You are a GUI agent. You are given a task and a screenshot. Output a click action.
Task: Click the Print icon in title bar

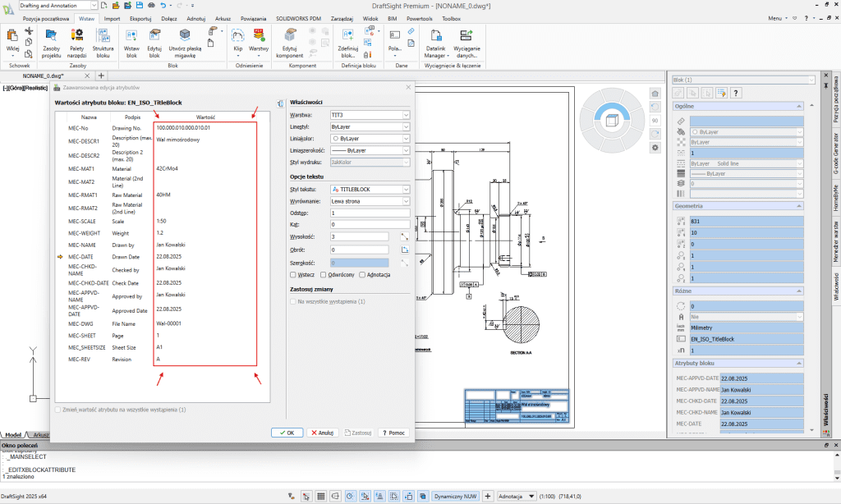click(151, 6)
